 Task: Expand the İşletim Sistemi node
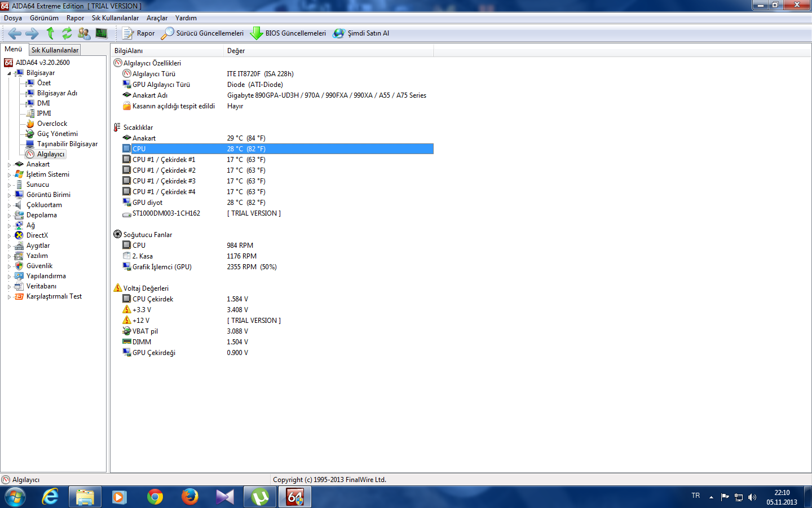(x=9, y=175)
